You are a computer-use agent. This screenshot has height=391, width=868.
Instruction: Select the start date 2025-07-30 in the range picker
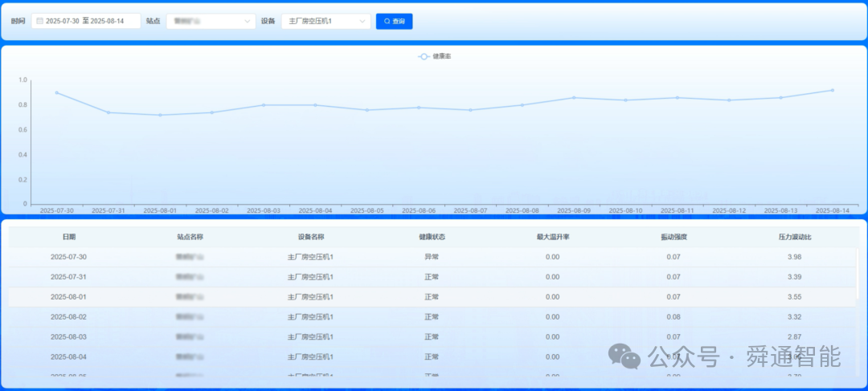coord(63,21)
